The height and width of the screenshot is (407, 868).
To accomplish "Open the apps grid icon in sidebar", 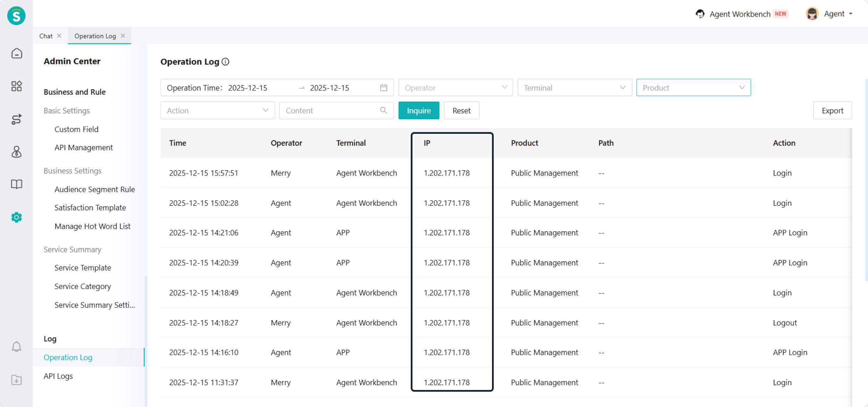I will coord(16,86).
